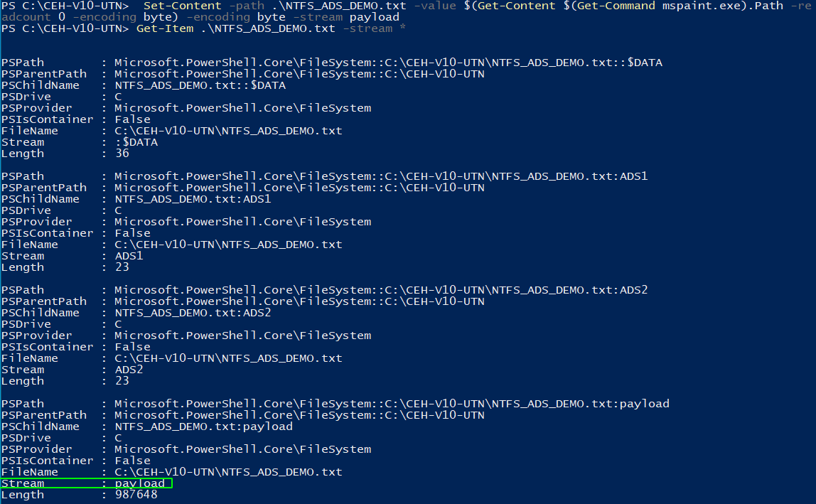Click the Stream value :$DATA
The image size is (816, 504).
[x=136, y=142]
